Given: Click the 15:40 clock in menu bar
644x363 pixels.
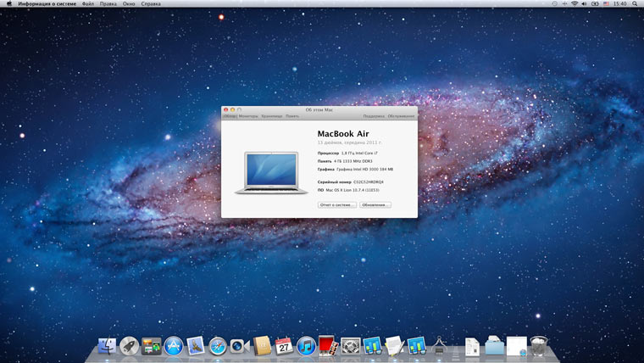Looking at the screenshot, I should pyautogui.click(x=619, y=3).
